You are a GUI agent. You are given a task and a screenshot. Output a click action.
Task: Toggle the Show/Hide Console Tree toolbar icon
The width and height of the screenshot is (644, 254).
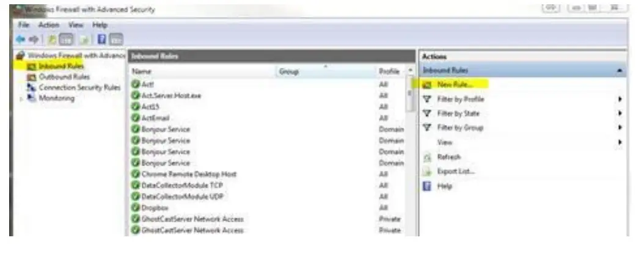(x=66, y=40)
